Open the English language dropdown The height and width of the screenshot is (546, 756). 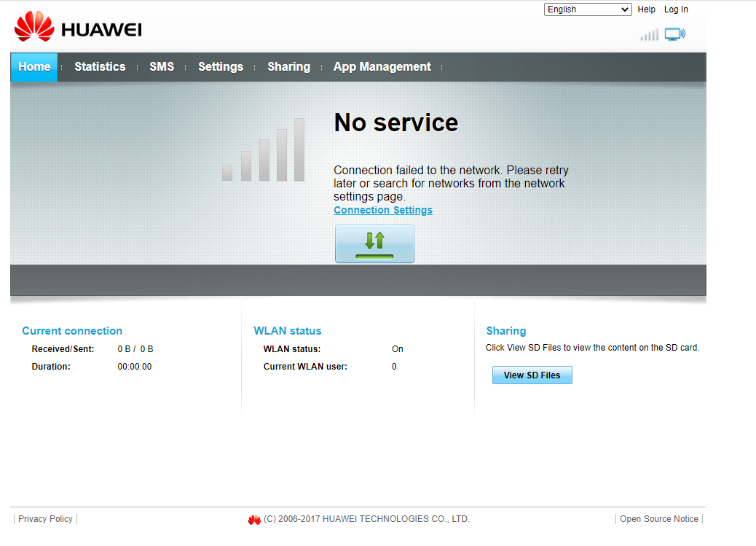(588, 9)
